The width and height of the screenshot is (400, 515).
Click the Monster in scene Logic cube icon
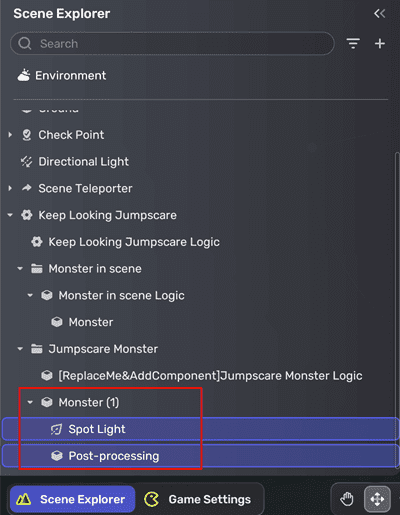click(47, 295)
